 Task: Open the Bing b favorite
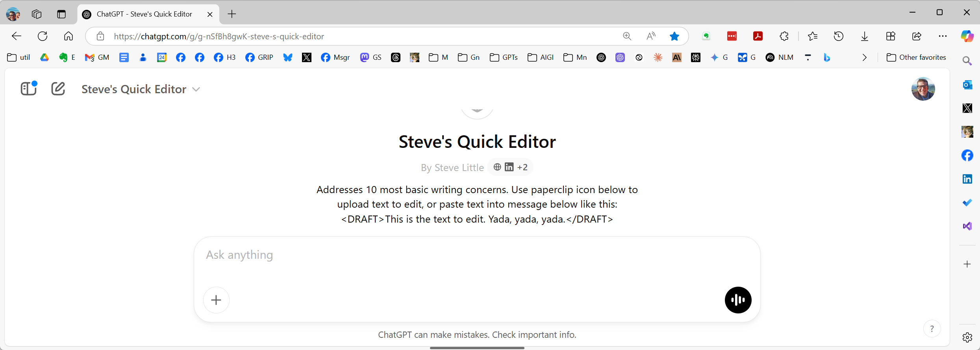tap(827, 57)
